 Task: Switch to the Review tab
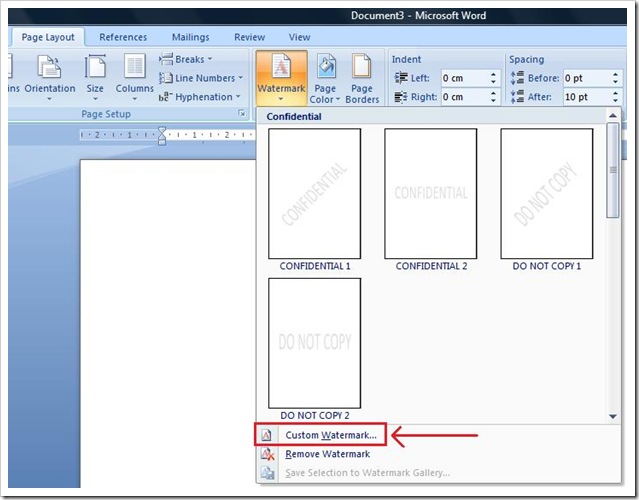[x=249, y=37]
